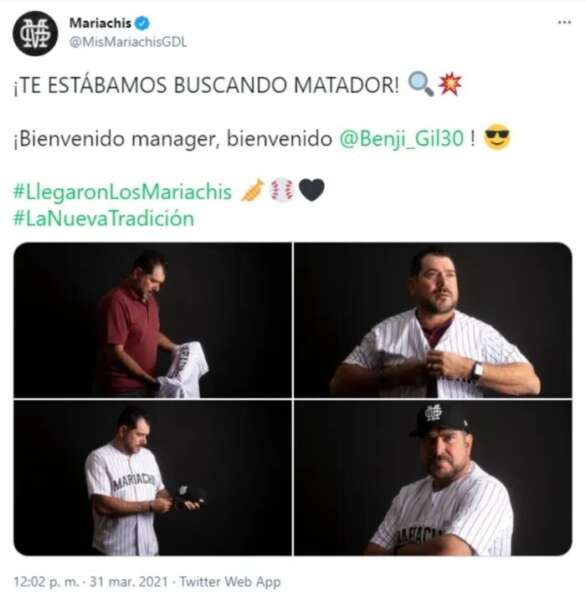This screenshot has width=586, height=599.
Task: Click the black heart emoji
Action: tap(311, 190)
